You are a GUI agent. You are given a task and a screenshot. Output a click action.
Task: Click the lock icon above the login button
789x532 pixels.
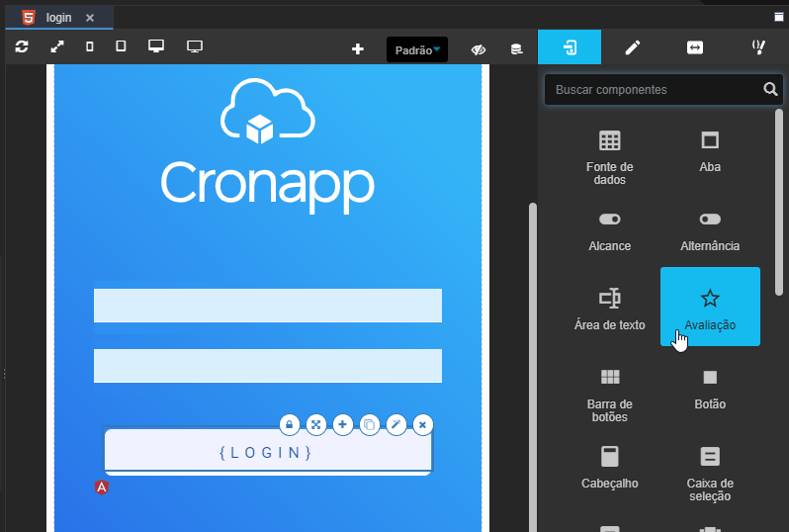[290, 425]
